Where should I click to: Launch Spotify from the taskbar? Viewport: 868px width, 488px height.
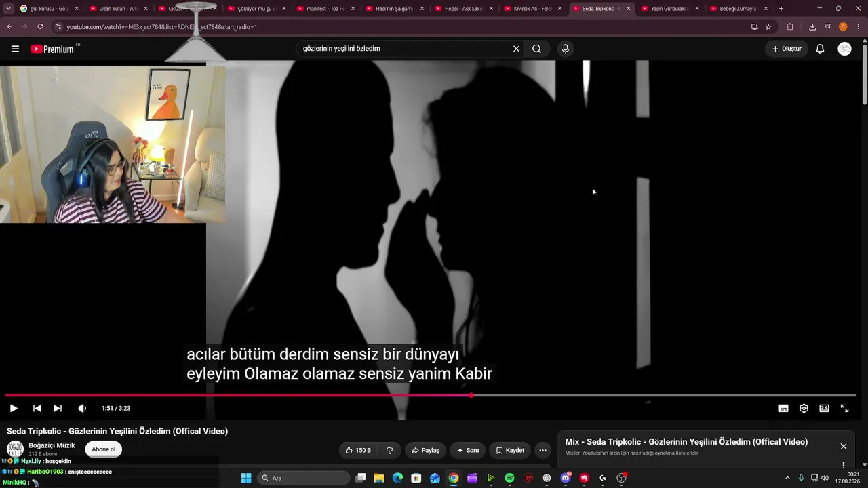click(x=509, y=478)
